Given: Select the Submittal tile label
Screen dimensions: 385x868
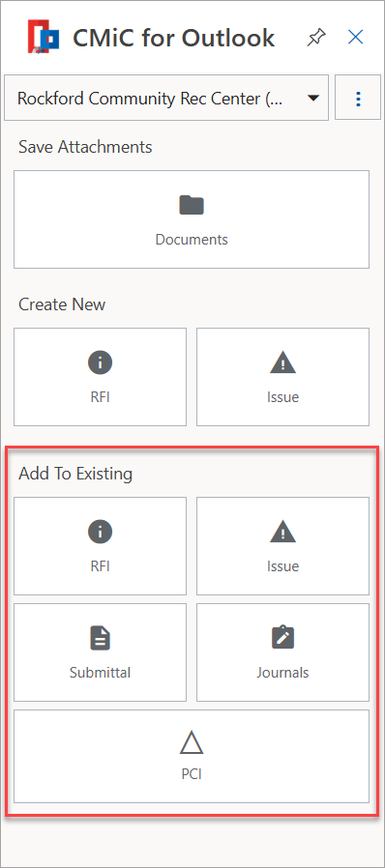Looking at the screenshot, I should click(x=101, y=673).
